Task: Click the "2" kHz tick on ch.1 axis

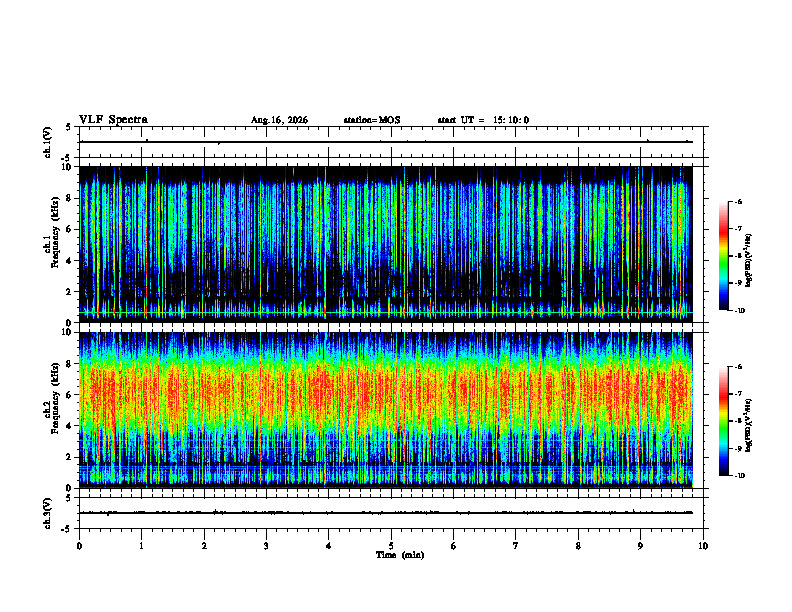Action: pyautogui.click(x=70, y=292)
